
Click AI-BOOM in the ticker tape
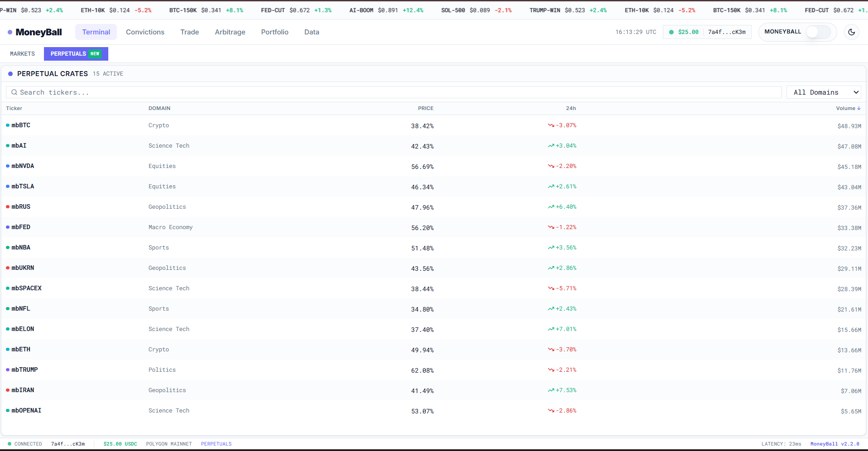point(361,10)
